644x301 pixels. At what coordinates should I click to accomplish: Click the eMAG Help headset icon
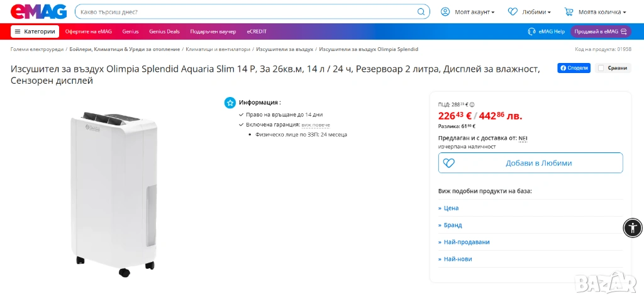(x=531, y=31)
